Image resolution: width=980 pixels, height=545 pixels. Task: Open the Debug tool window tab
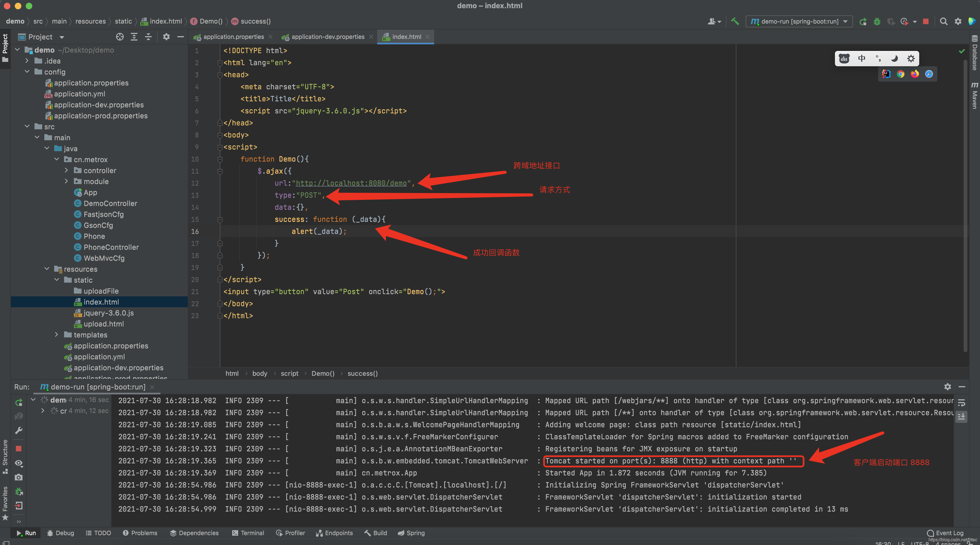point(60,533)
